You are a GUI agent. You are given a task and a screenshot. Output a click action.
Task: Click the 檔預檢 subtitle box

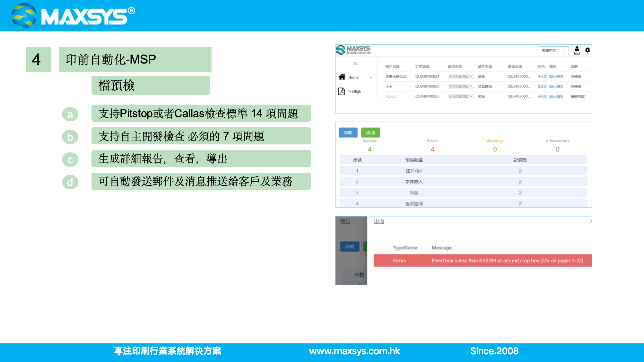coord(151,85)
